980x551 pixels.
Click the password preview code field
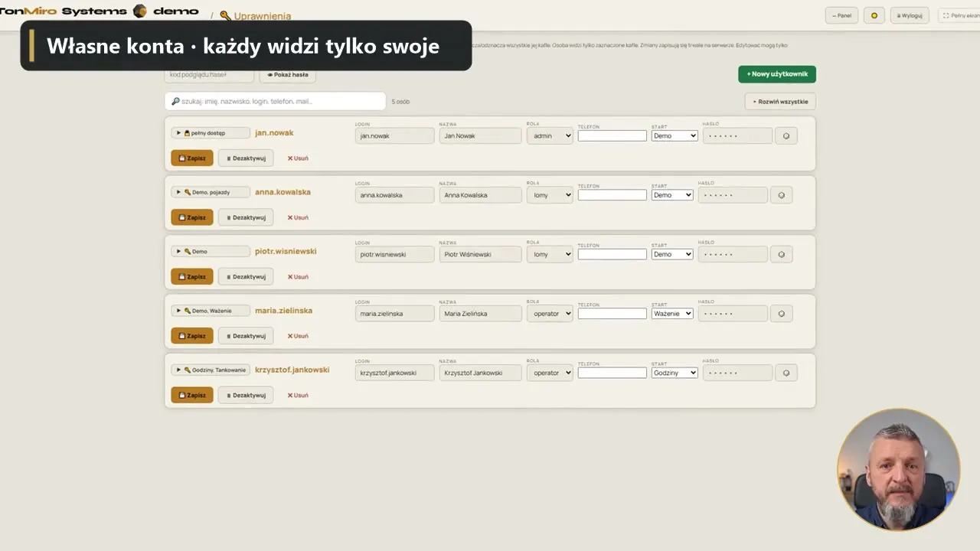209,75
